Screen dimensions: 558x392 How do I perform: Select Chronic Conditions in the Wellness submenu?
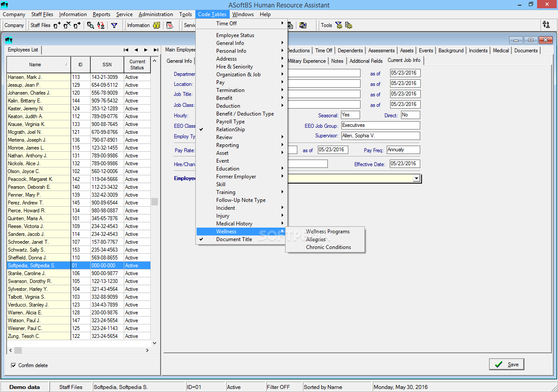click(x=328, y=247)
